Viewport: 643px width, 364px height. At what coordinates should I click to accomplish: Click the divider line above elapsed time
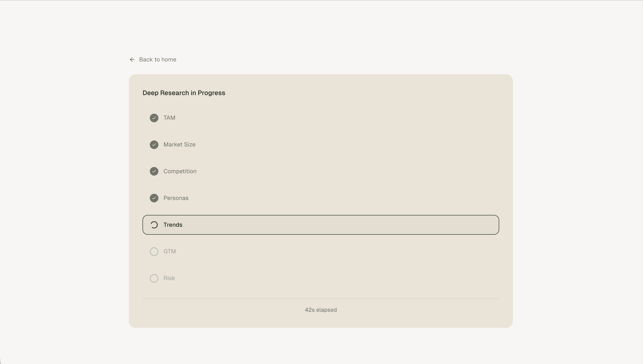click(x=321, y=299)
